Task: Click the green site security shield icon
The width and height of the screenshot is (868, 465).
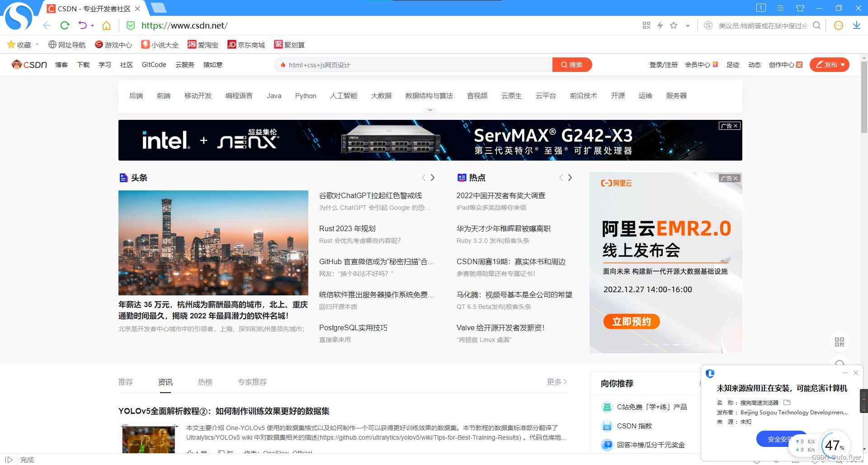Action: pyautogui.click(x=130, y=25)
